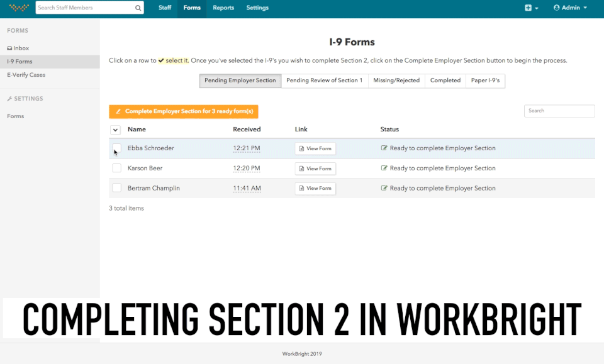Expand the caret next to plus icon
Image resolution: width=604 pixels, height=364 pixels.
point(537,8)
